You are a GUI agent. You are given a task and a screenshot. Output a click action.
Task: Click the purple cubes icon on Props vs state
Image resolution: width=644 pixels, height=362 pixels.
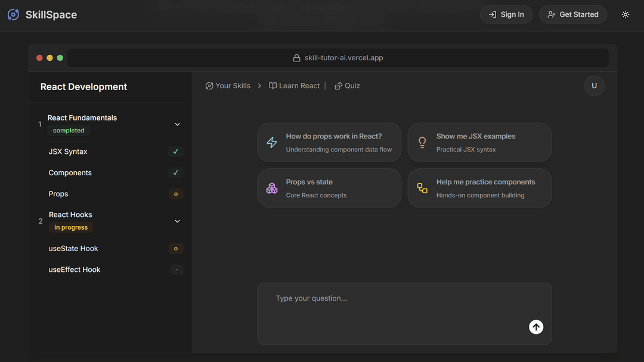click(x=272, y=188)
